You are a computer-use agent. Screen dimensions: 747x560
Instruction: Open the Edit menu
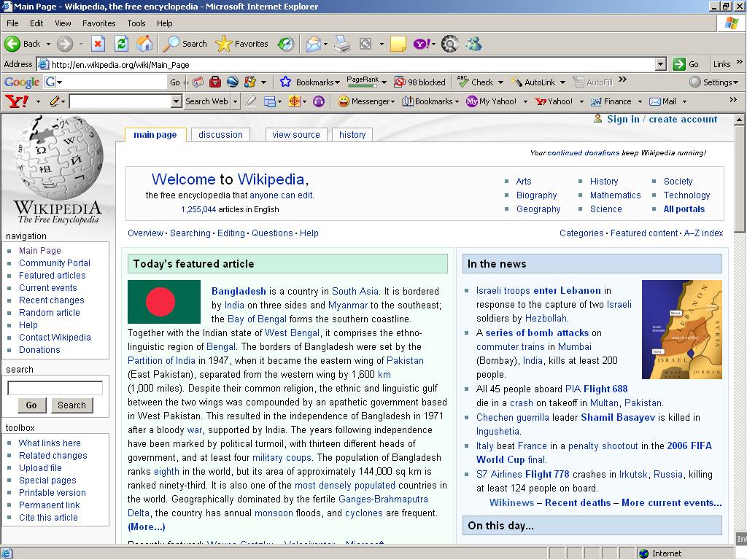(x=36, y=23)
